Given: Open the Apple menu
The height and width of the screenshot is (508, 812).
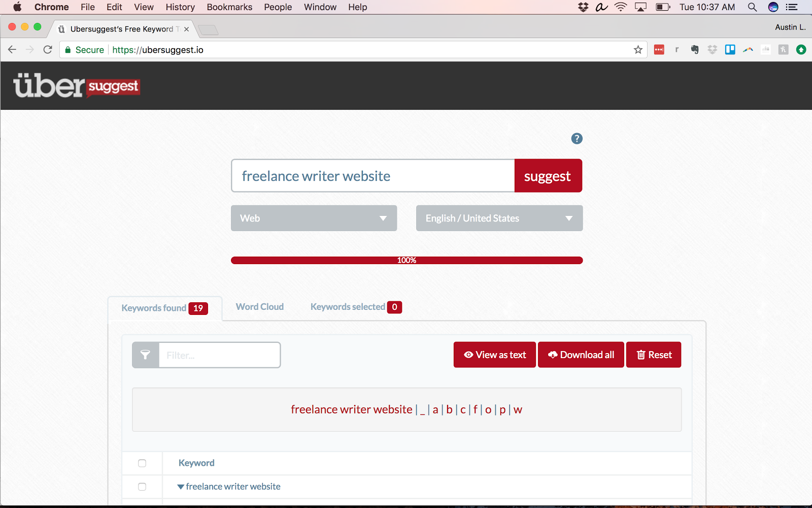Looking at the screenshot, I should [x=17, y=7].
